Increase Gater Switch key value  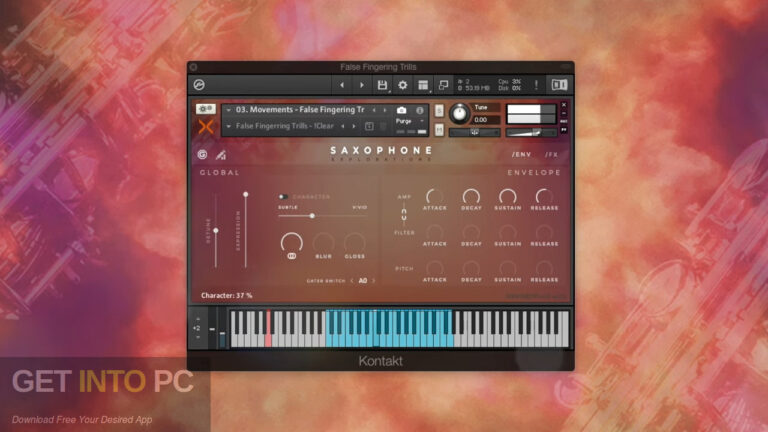tap(373, 281)
